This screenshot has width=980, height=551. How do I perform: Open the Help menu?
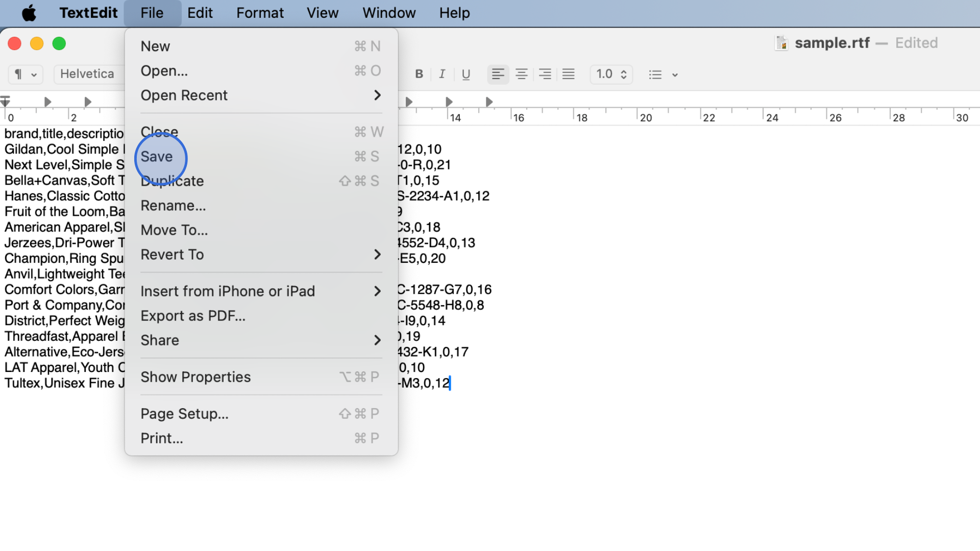454,13
